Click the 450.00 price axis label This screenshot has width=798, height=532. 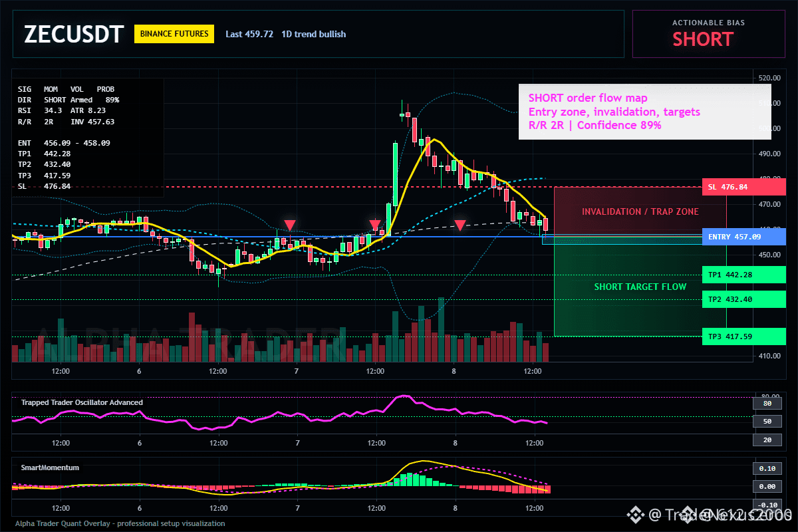(x=769, y=255)
